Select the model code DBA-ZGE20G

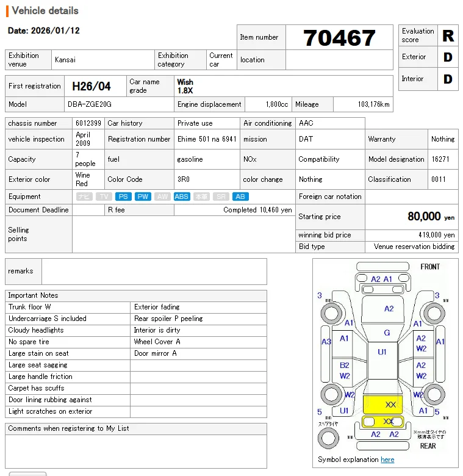[90, 104]
